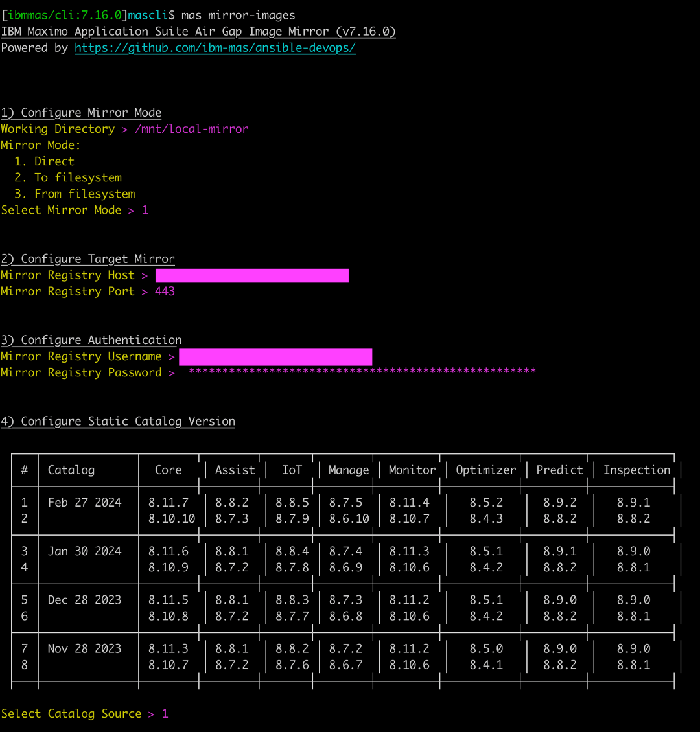Click the masked Mirror Registry Password asterisks

coord(362,371)
